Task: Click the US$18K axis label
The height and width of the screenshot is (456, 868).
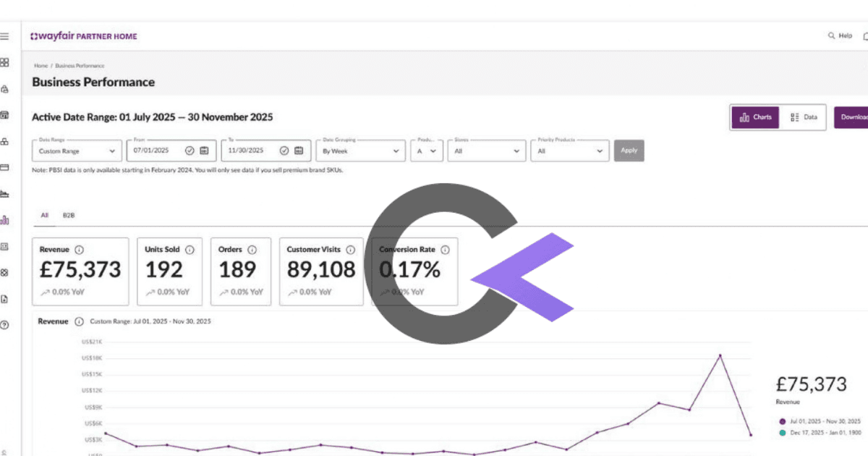Action: [93, 358]
